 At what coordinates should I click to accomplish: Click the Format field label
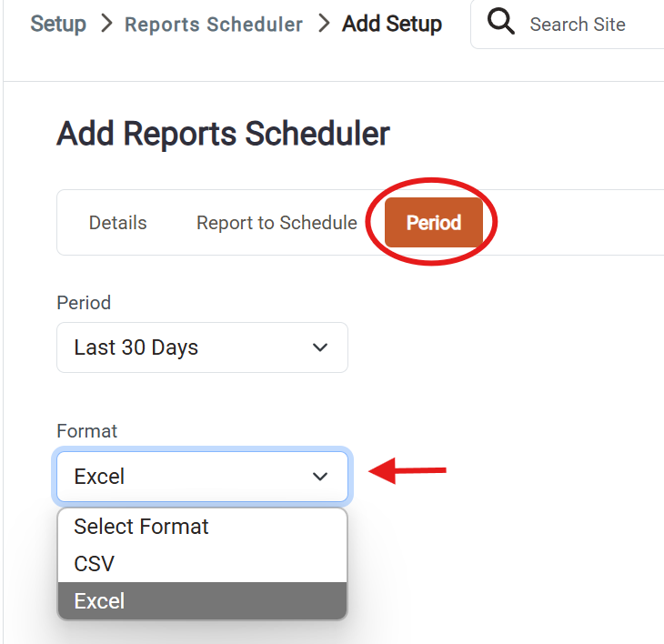click(86, 431)
